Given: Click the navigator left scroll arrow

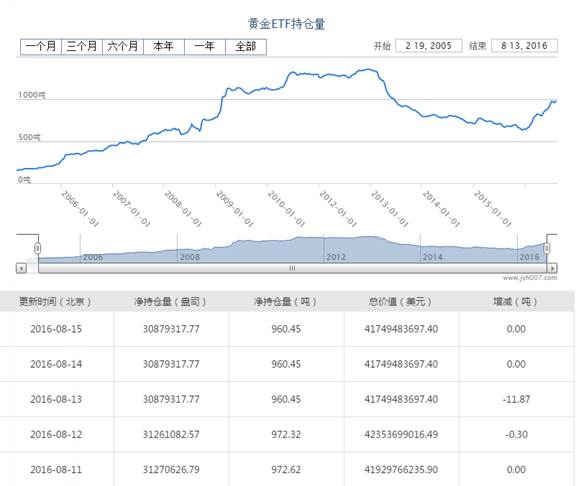Looking at the screenshot, I should coord(21,268).
